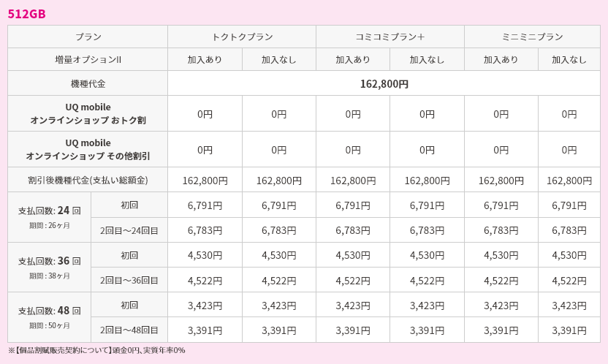This screenshot has width=608, height=364.
Task: Click the 機種代金 row label
Action: pos(88,83)
